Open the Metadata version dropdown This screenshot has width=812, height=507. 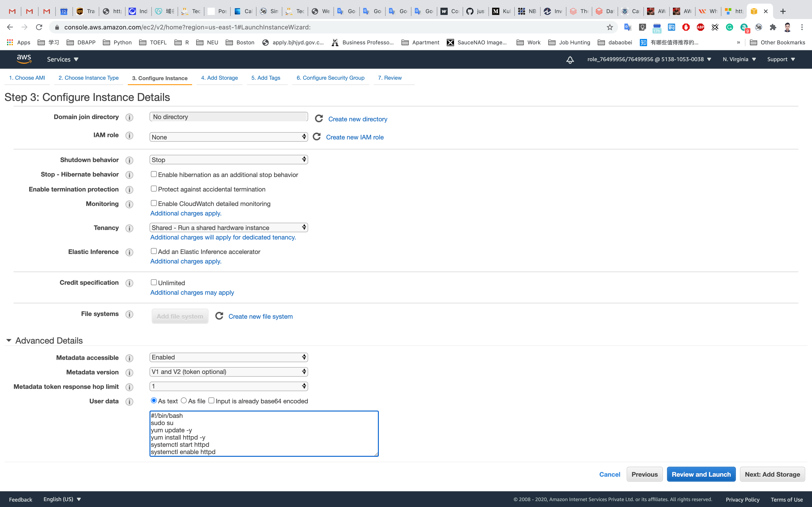pos(229,371)
